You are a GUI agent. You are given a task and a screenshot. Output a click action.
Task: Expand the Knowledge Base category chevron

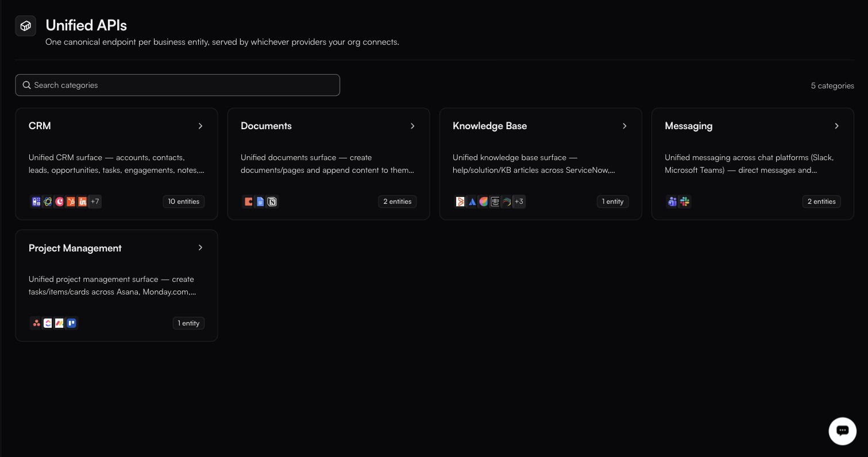tap(624, 126)
